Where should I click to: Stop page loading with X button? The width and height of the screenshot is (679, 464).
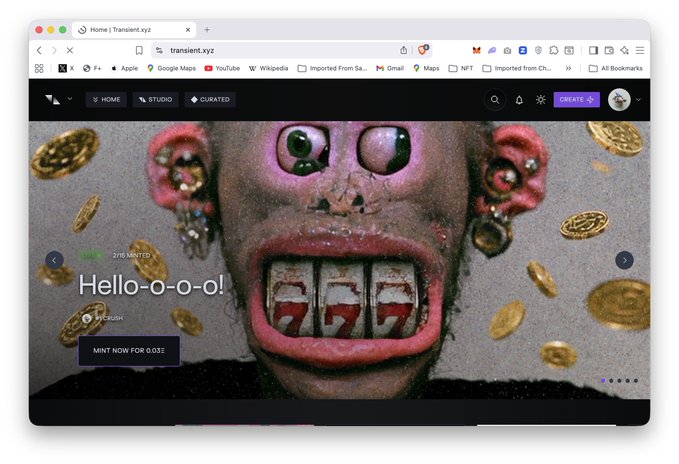click(x=70, y=51)
